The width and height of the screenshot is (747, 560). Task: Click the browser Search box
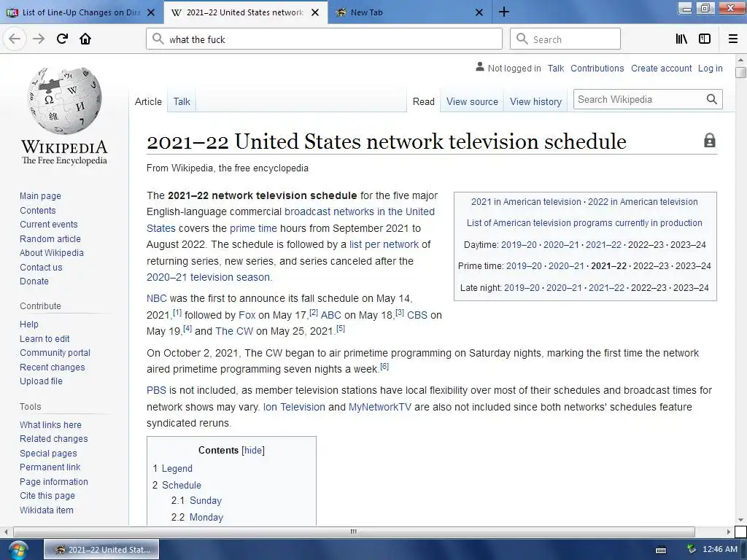[565, 39]
